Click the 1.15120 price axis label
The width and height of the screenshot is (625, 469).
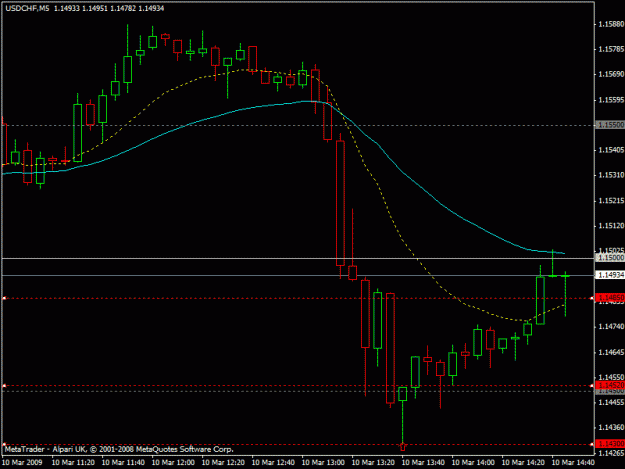(611, 226)
